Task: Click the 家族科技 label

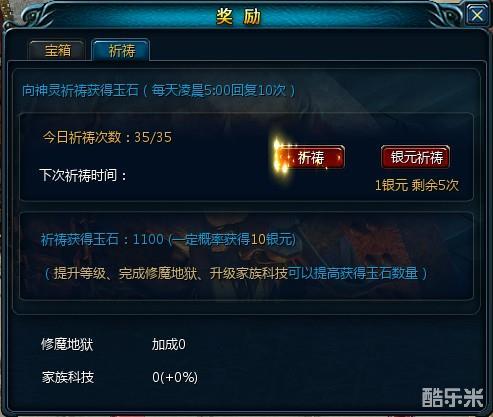Action: [68, 377]
